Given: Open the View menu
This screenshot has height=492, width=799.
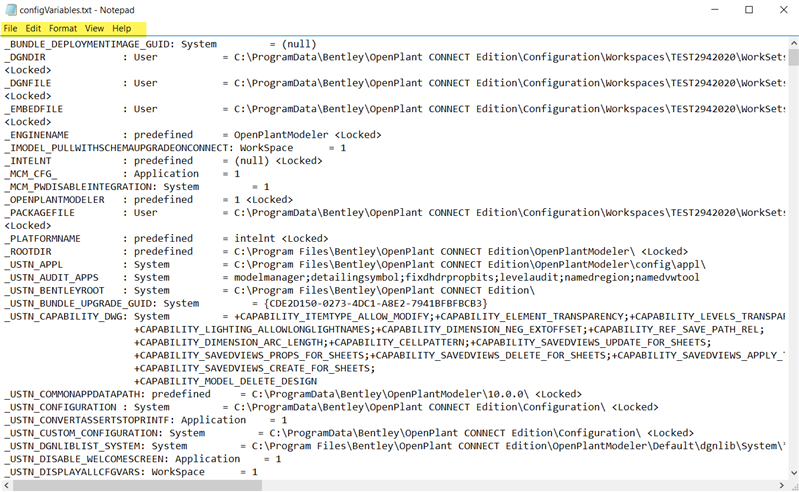Looking at the screenshot, I should point(94,29).
